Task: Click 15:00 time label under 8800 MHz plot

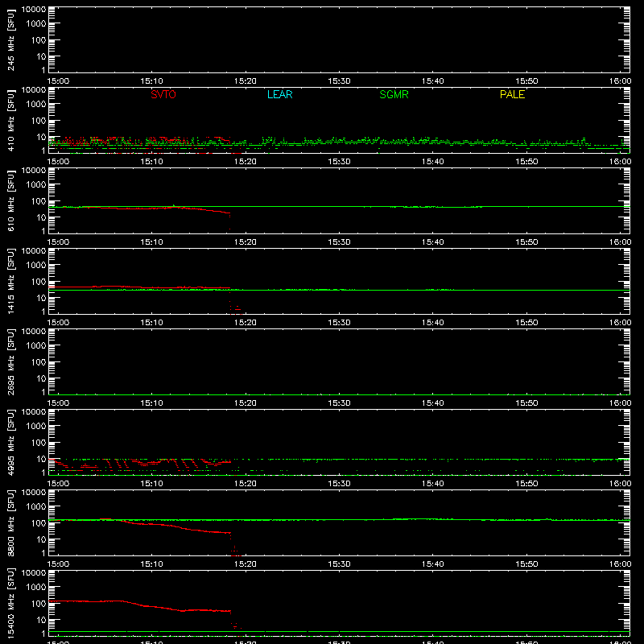Action: [58, 564]
